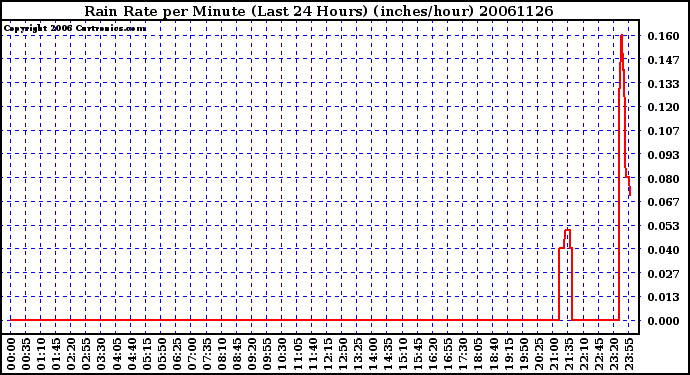Click the 04:05 time label

116,354
